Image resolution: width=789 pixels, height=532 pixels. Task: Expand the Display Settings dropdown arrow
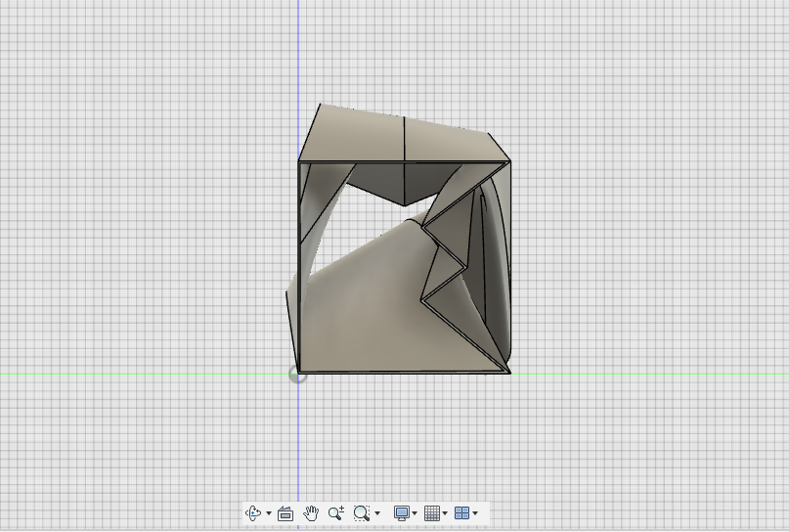point(415,513)
